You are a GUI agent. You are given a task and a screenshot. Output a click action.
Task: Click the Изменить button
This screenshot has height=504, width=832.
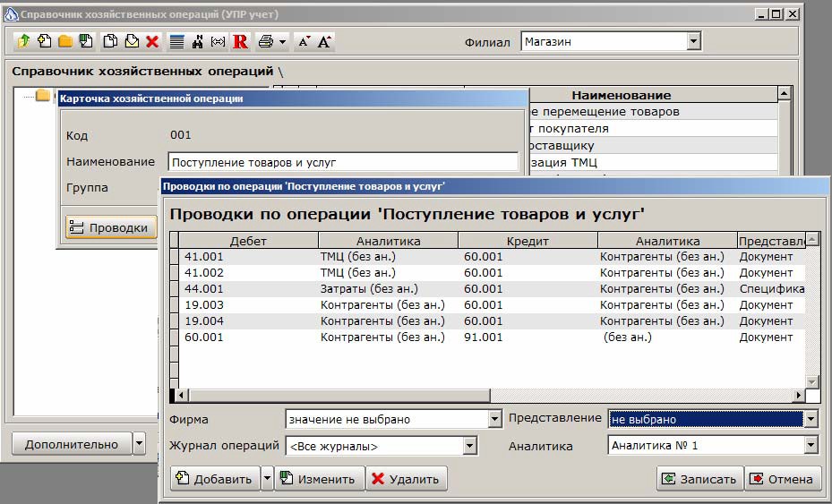click(320, 479)
